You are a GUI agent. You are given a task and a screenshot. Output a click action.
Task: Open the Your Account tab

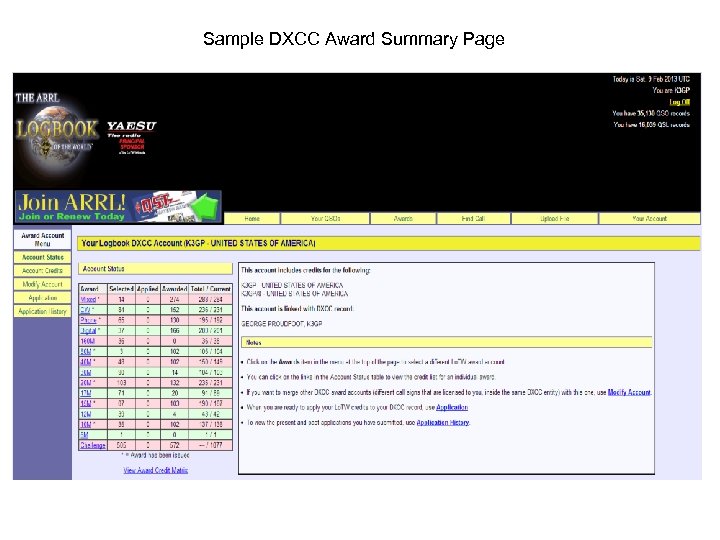649,219
